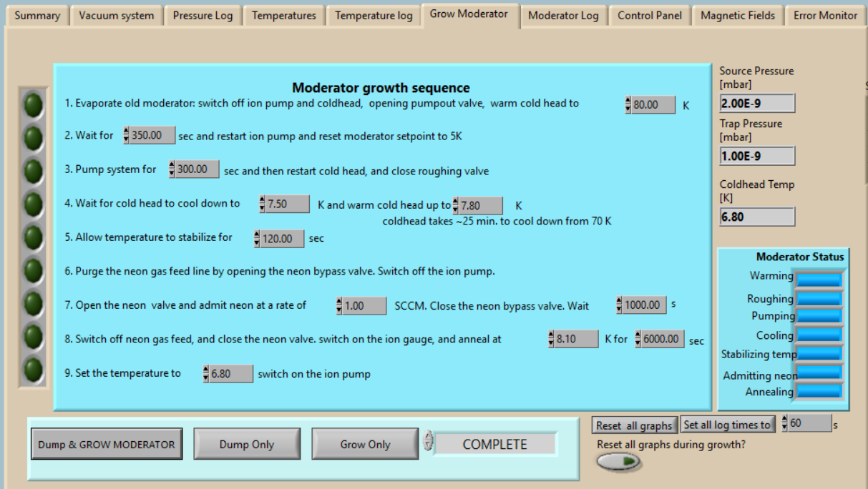Click the 80.00 K warm temperature field
868x489 pixels.
pos(654,105)
